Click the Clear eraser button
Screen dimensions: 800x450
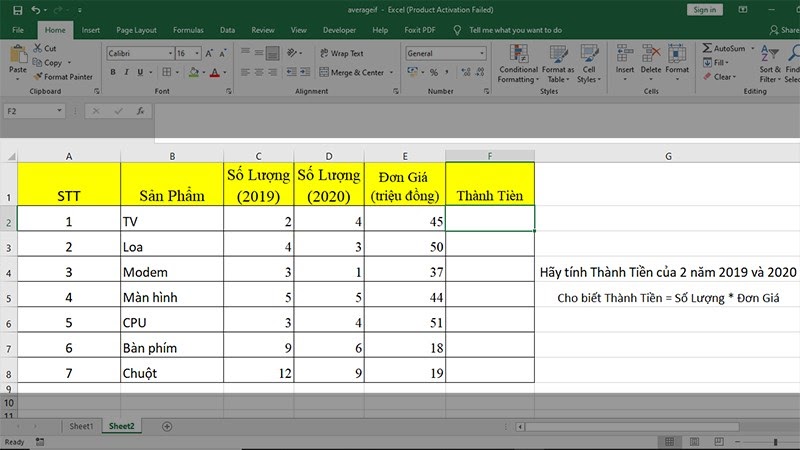719,77
